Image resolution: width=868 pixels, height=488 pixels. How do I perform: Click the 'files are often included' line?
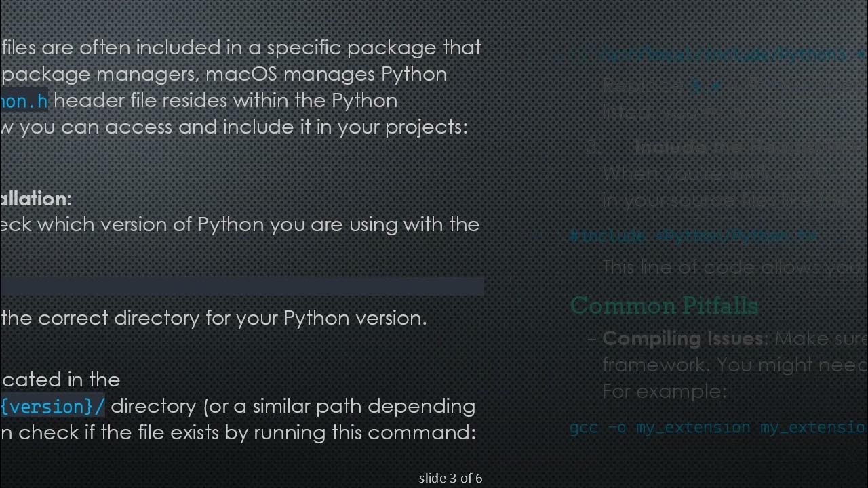click(x=241, y=47)
